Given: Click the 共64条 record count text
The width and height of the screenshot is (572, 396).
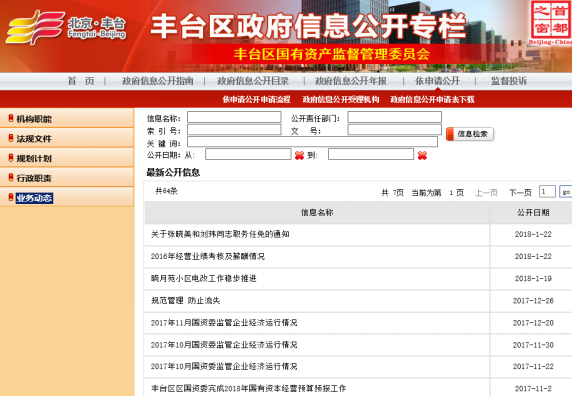Looking at the screenshot, I should click(166, 191).
